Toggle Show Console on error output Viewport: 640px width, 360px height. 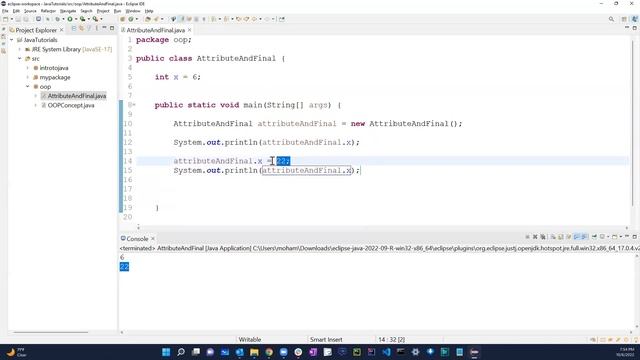pos(584,237)
